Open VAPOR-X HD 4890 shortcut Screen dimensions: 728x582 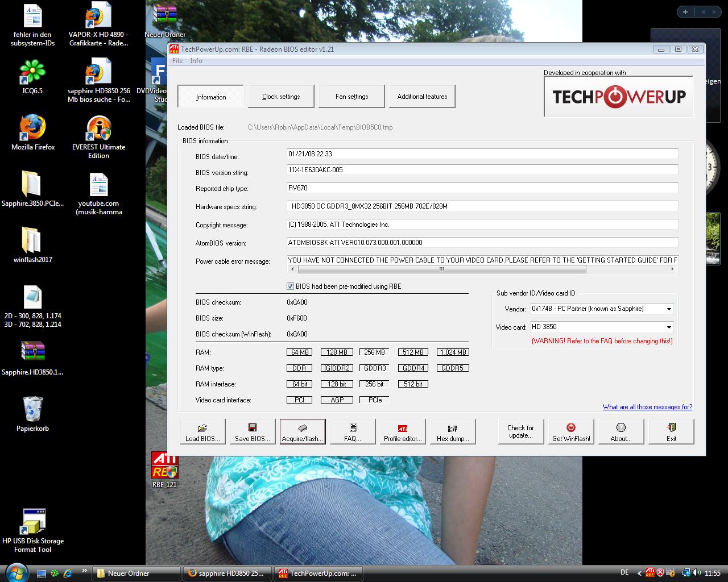coord(99,25)
